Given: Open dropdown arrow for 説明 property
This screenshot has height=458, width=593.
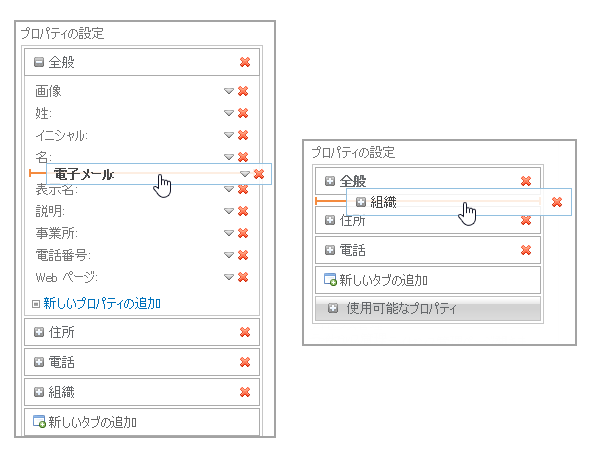Looking at the screenshot, I should pos(229,211).
